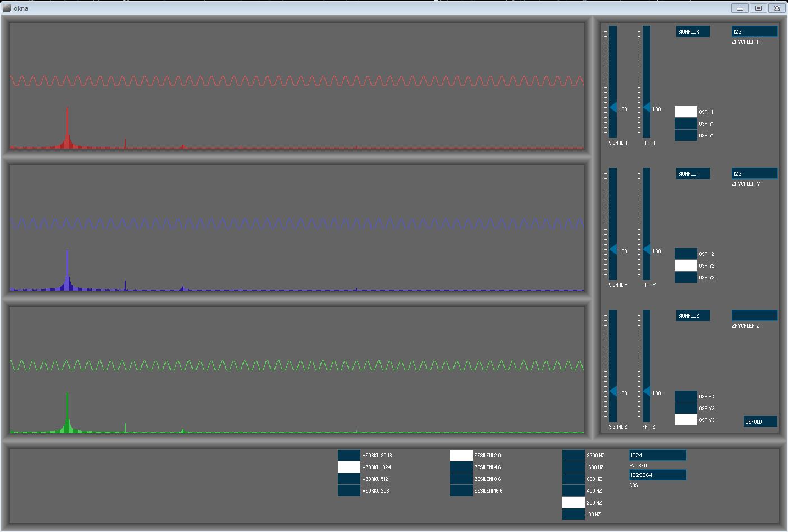Image resolution: width=788 pixels, height=532 pixels.
Task: Select the OSA X1 radio option
Action: [685, 112]
